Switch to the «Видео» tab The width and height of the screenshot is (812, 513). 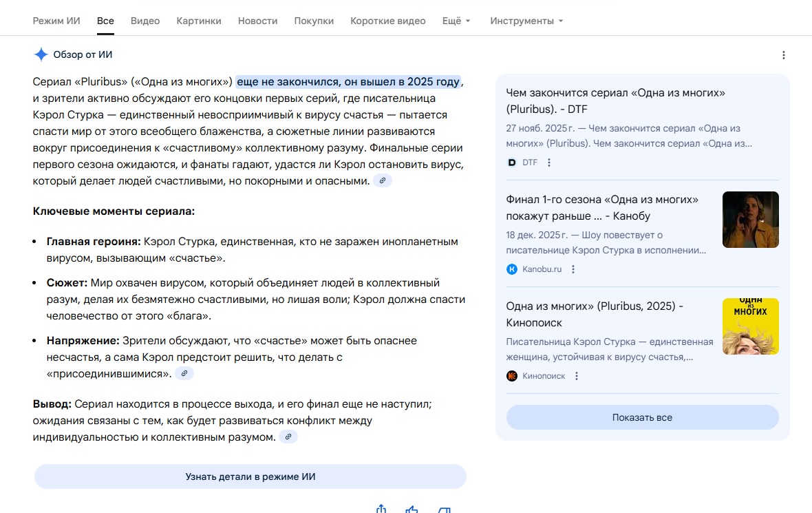click(145, 21)
